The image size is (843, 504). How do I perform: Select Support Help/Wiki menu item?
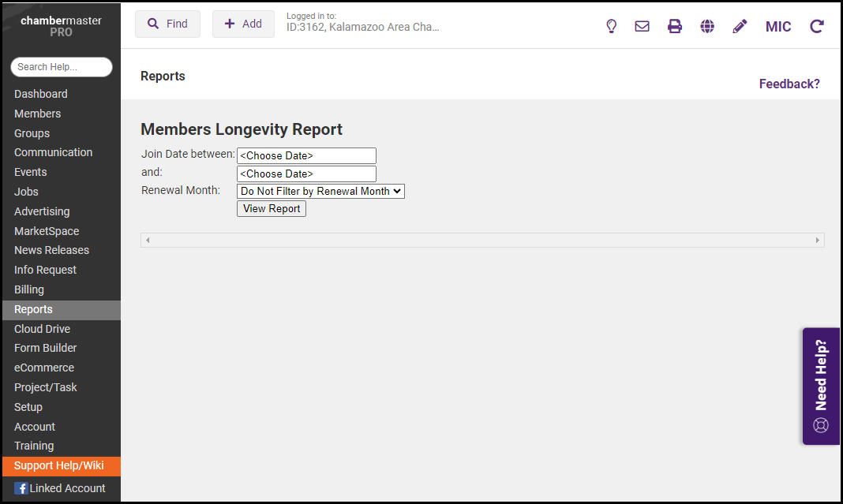(59, 465)
